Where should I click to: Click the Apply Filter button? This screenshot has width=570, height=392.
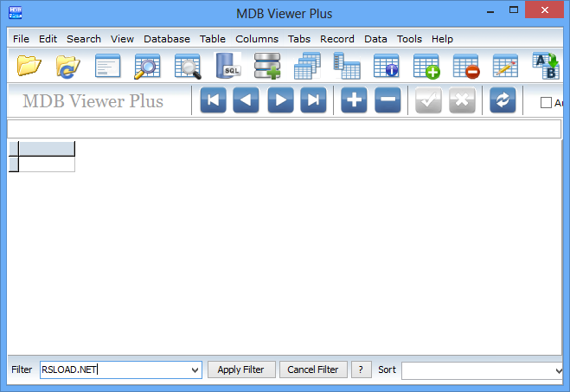(x=241, y=370)
